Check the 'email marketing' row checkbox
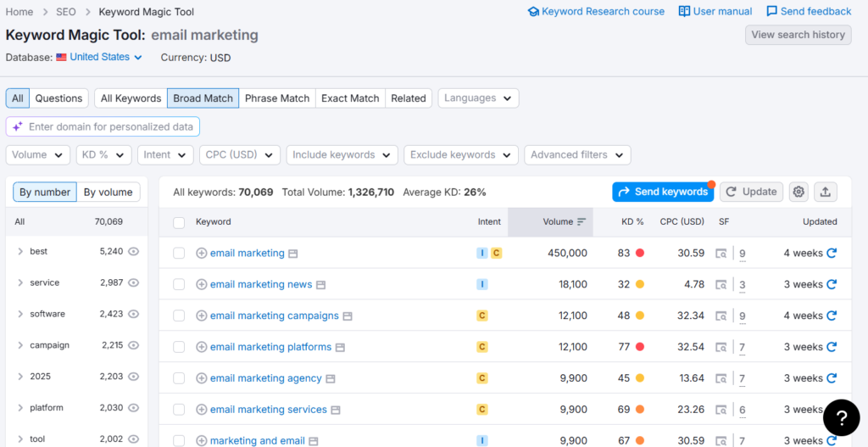 (x=179, y=253)
